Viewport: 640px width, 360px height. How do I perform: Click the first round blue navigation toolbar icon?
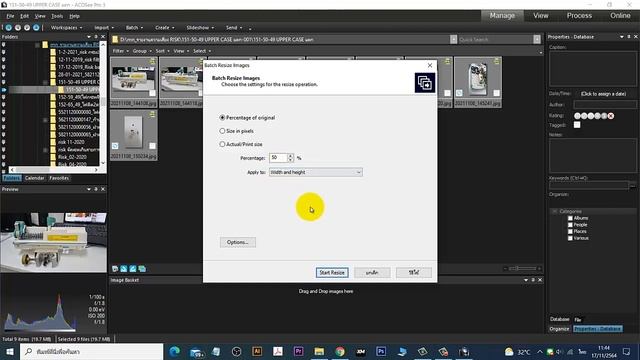(x=9, y=27)
